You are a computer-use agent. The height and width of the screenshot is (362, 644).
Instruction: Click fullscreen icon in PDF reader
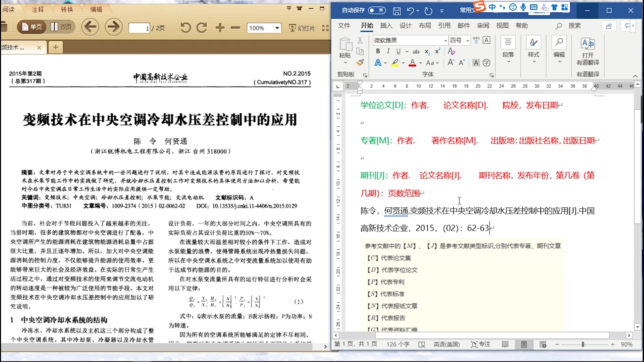325,28
